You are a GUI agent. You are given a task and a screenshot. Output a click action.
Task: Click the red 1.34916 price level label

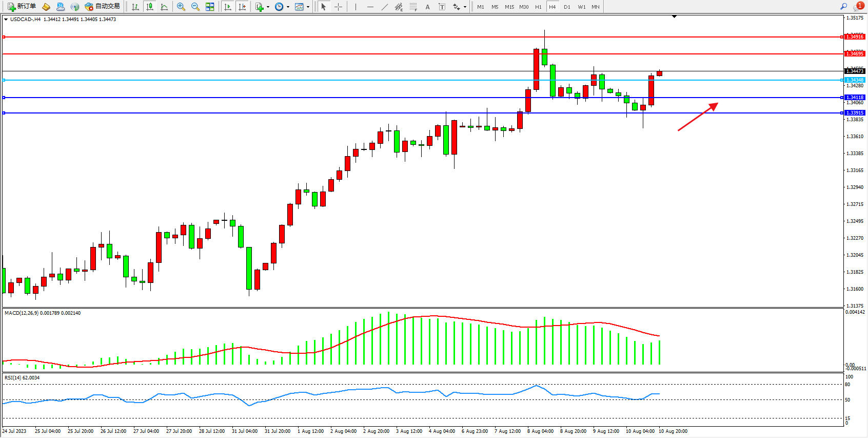pos(855,37)
